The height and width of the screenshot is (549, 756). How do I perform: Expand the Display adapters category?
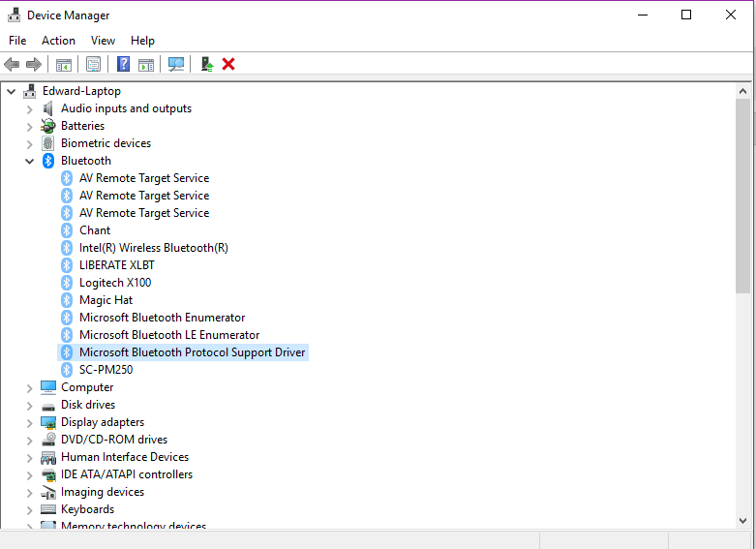tap(30, 423)
